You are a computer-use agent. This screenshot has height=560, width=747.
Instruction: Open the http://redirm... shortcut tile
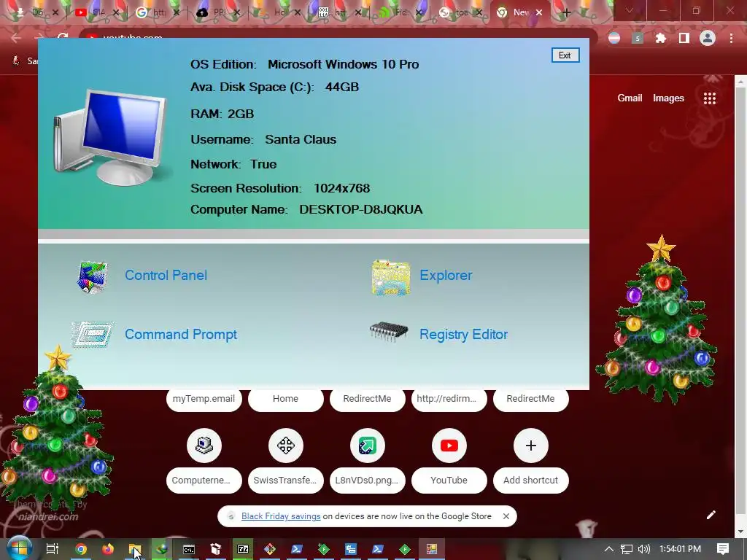449,399
